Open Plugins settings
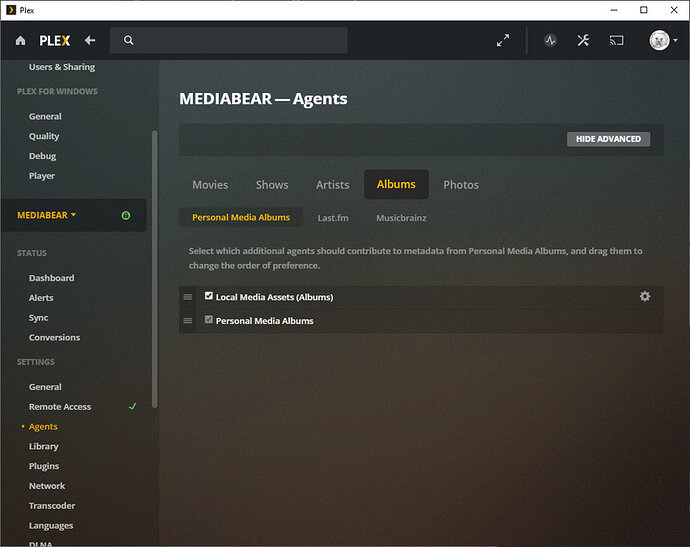 (44, 466)
